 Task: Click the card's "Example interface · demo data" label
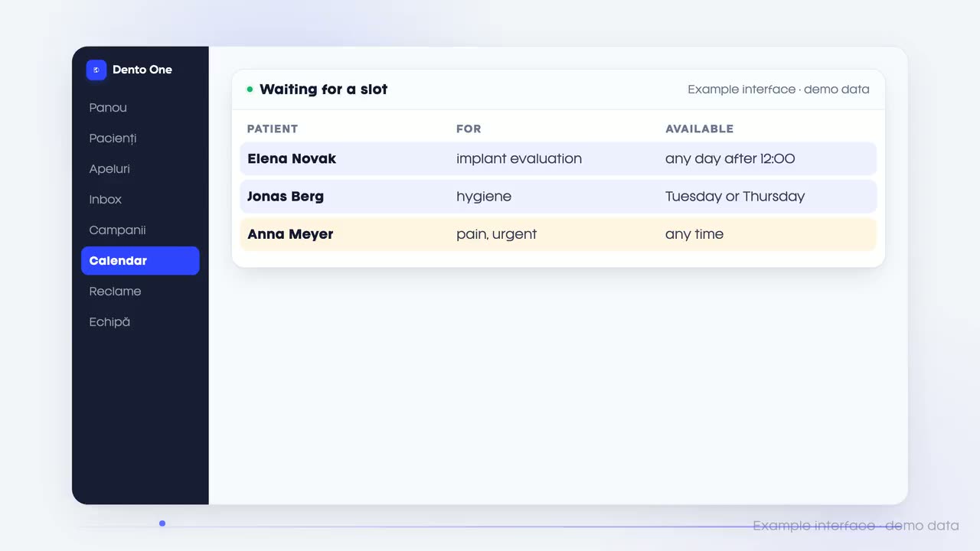[x=779, y=90]
